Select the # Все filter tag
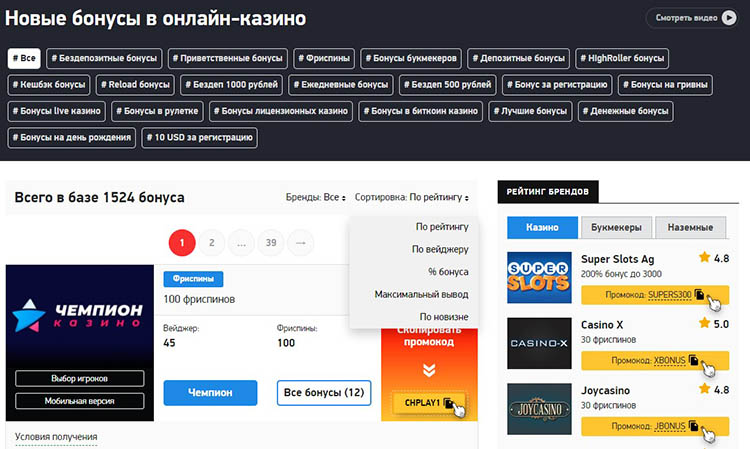 [24, 58]
